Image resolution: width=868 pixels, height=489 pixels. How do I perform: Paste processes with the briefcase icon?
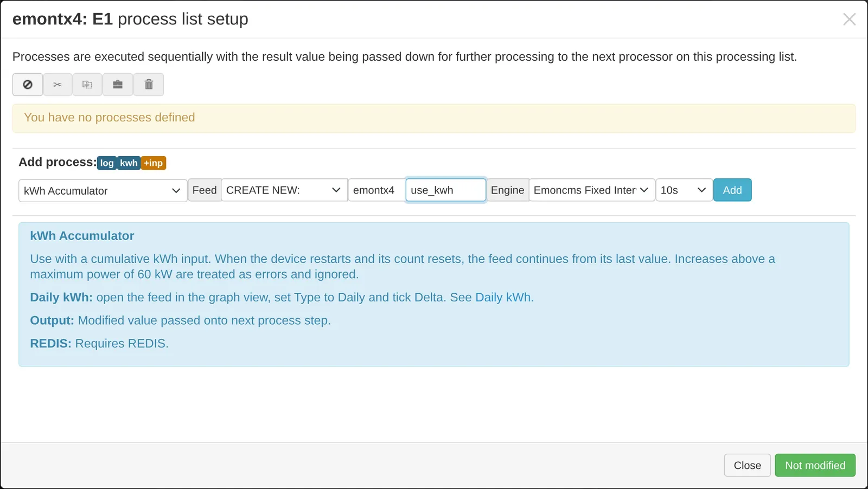118,85
